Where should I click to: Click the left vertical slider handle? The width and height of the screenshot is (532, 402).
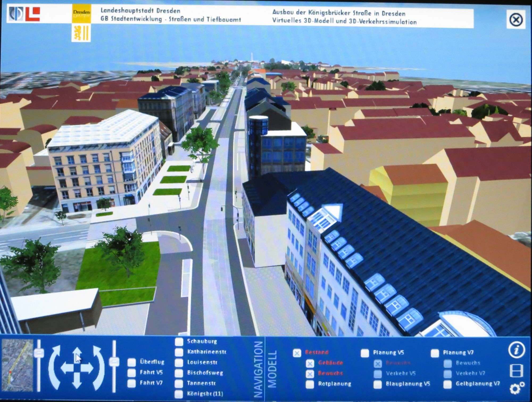pyautogui.click(x=39, y=353)
